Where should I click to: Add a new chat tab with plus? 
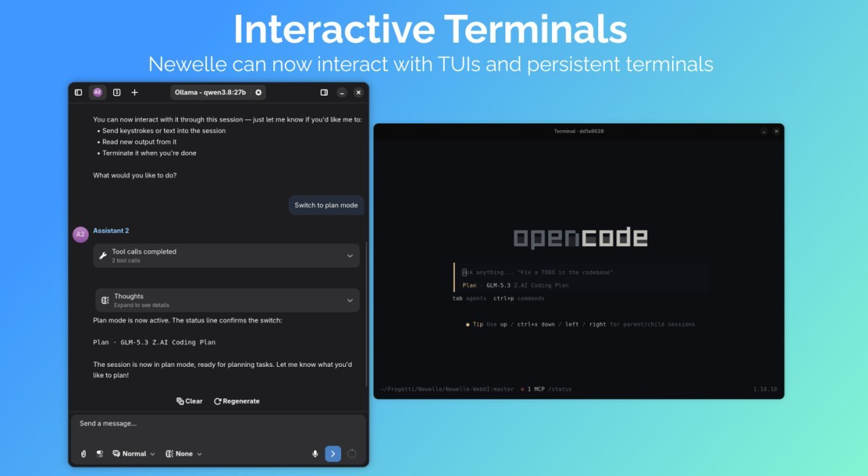click(134, 92)
